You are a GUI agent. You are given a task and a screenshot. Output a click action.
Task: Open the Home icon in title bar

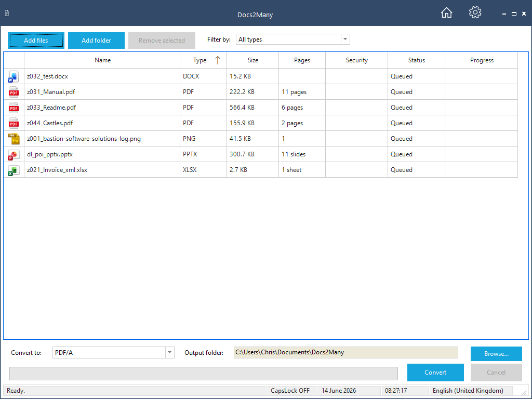pyautogui.click(x=446, y=12)
